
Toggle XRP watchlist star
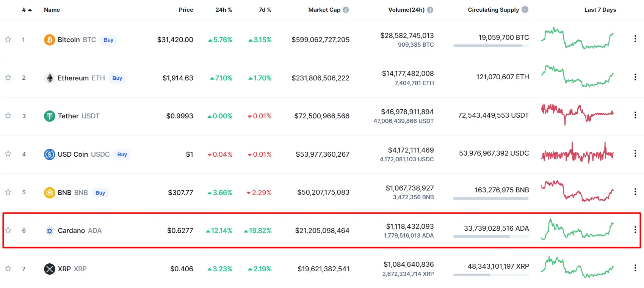[8, 269]
